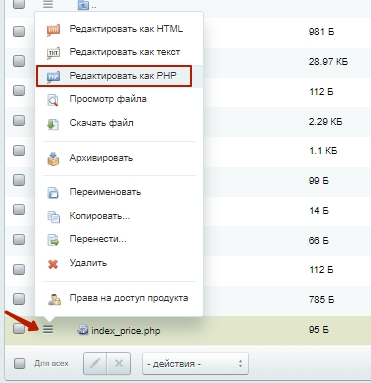Click the archive box icon
The height and width of the screenshot is (383, 371).
tap(53, 159)
